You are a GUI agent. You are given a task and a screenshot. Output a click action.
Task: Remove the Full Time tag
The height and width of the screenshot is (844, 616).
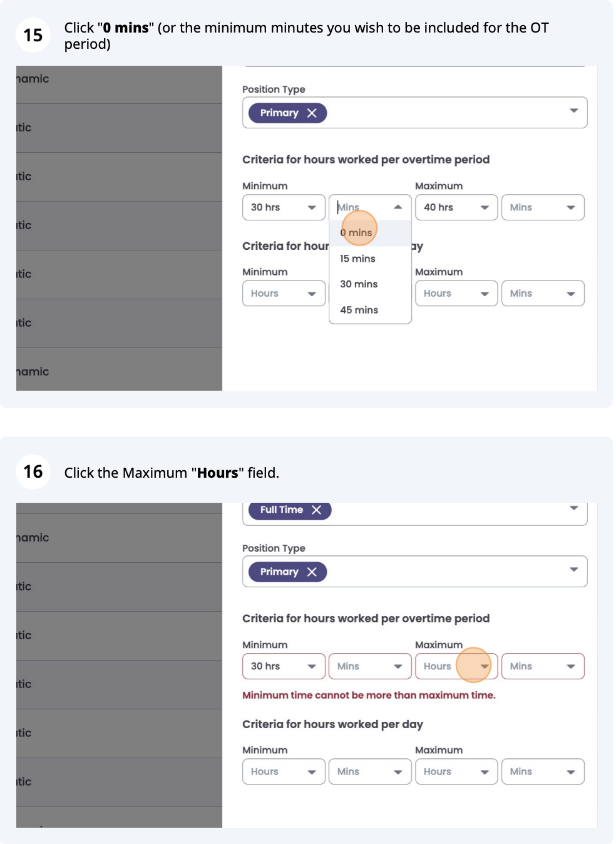316,510
